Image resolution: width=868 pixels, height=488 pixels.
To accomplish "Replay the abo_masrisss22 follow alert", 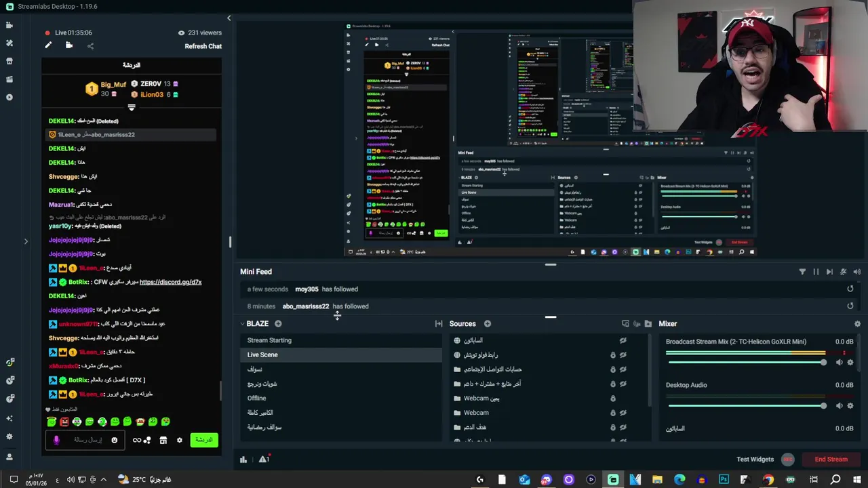I will 850,306.
